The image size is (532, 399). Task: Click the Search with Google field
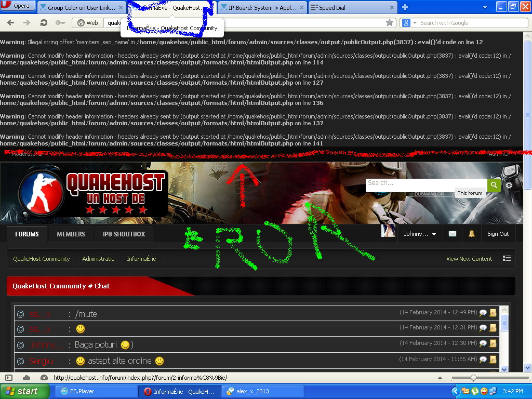coord(473,23)
